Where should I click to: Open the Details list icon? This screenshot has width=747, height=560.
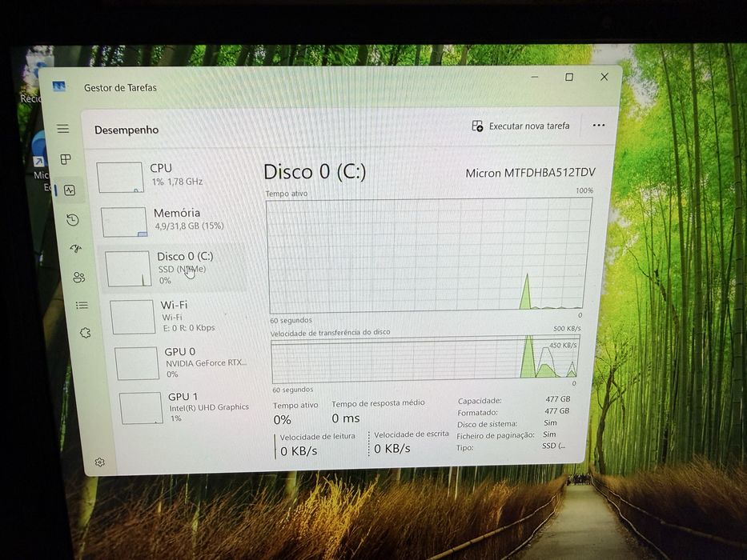82,305
